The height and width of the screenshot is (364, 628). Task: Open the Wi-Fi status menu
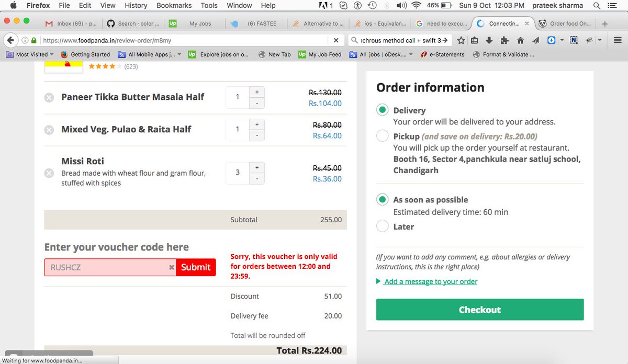click(416, 6)
